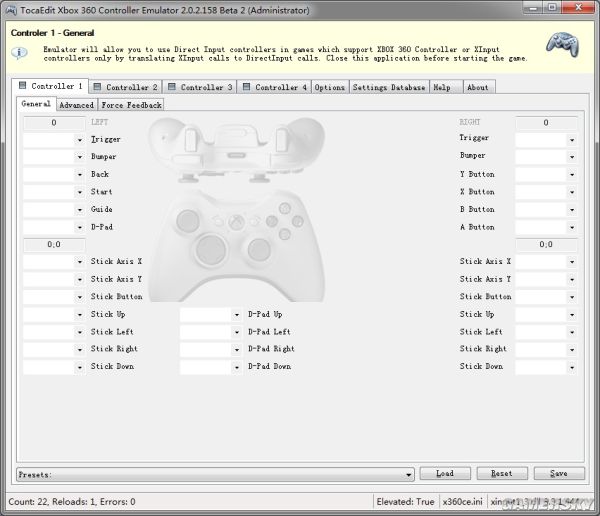Select the General sub-tab
The image size is (600, 516).
tap(36, 104)
